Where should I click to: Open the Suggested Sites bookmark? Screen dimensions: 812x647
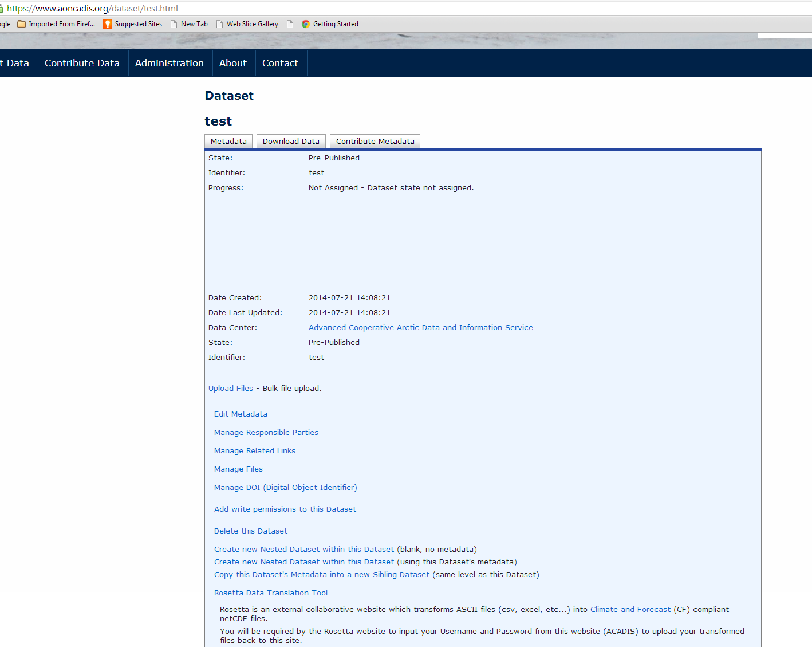[x=133, y=24]
